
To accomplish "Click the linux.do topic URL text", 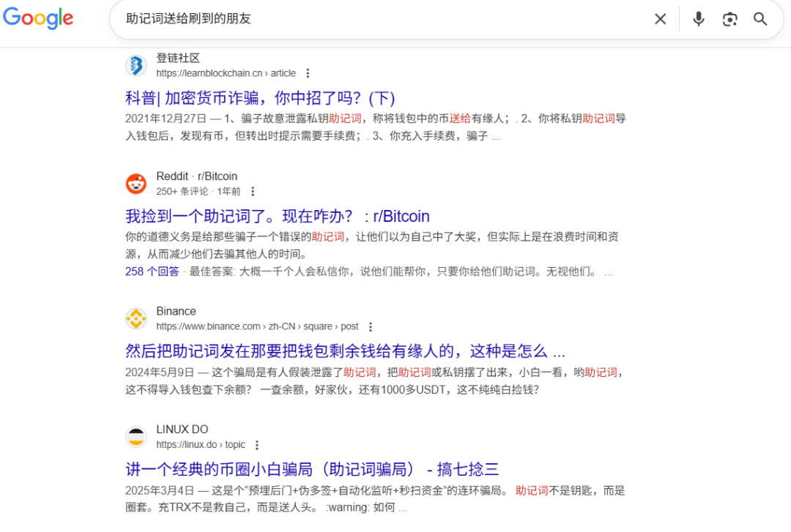I will [201, 445].
